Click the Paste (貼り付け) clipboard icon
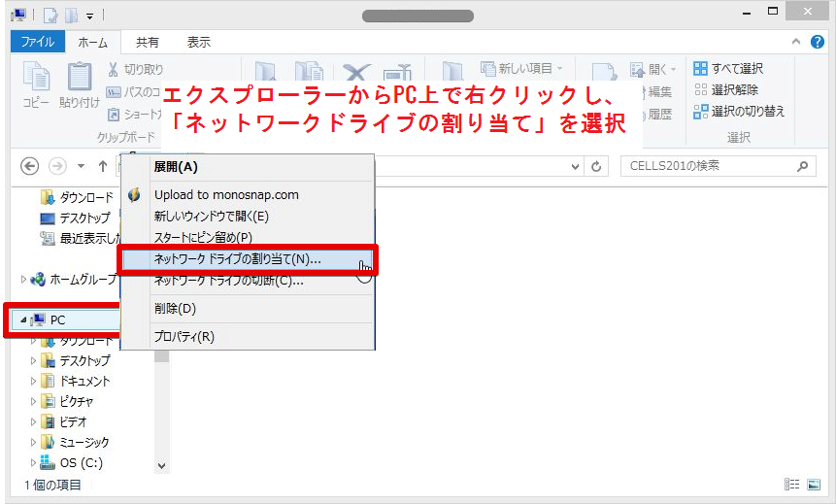Viewport: 836px width, 504px height. point(79,80)
